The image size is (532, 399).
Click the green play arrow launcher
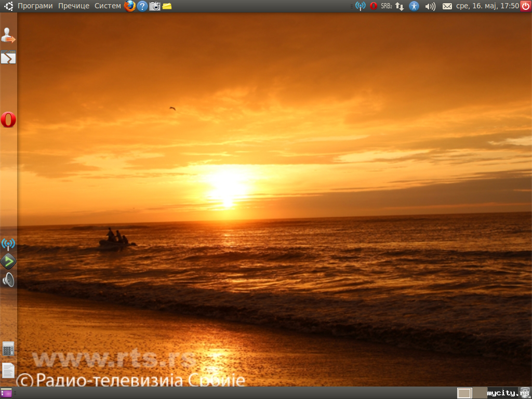[x=8, y=261]
